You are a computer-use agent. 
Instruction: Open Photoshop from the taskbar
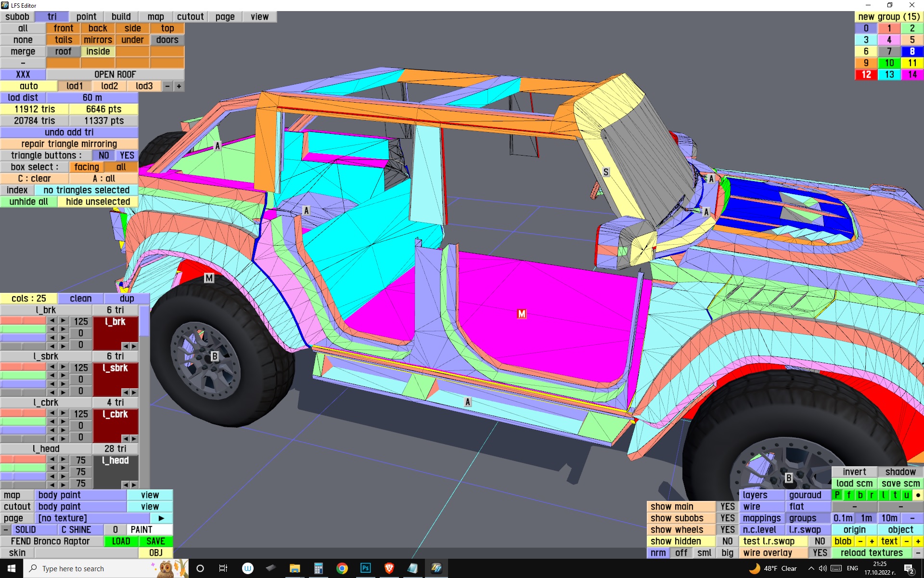point(365,568)
